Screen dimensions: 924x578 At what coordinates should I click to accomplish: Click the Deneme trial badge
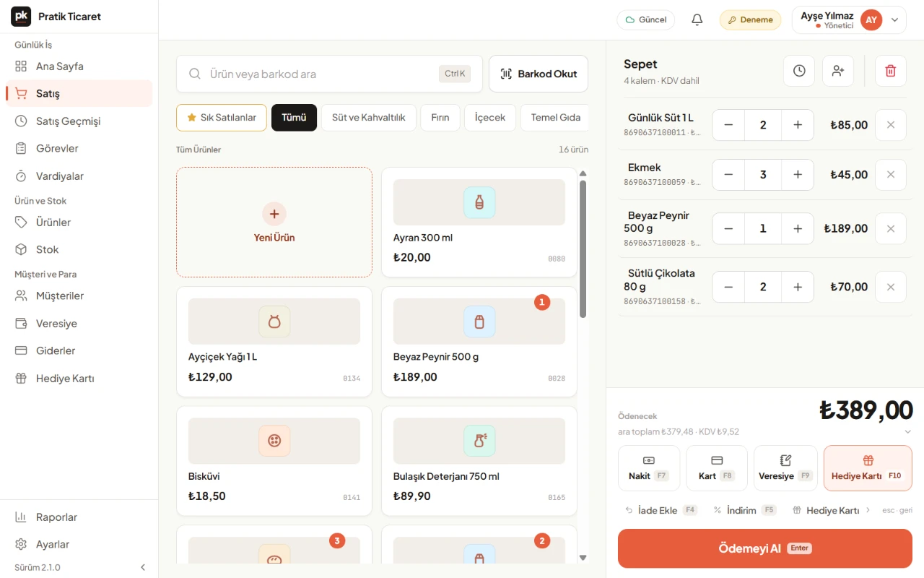point(751,20)
